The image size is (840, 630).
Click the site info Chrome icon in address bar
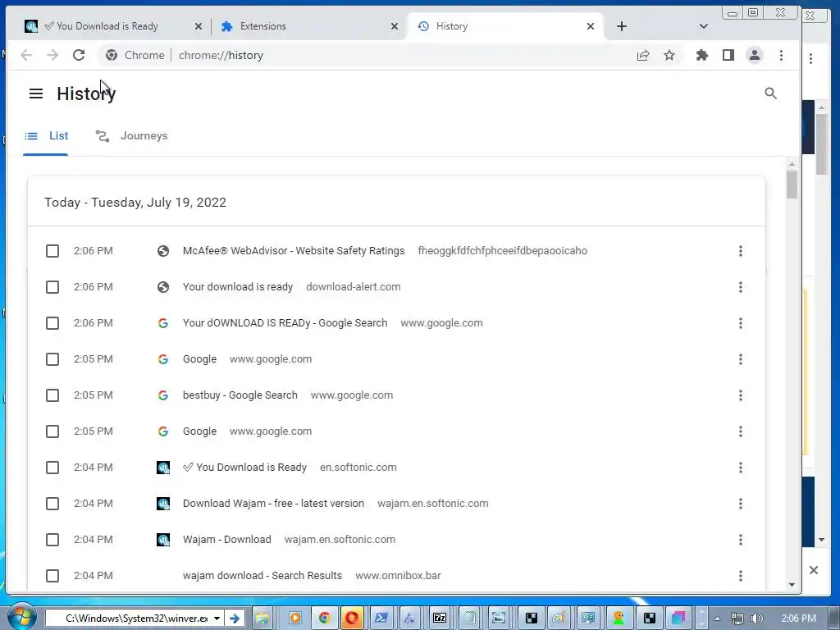112,55
